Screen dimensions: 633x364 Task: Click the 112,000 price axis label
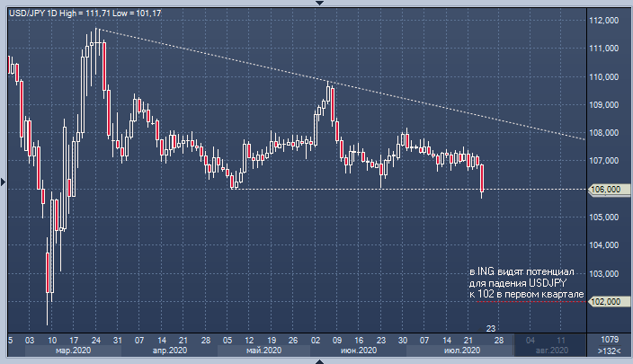pyautogui.click(x=604, y=21)
